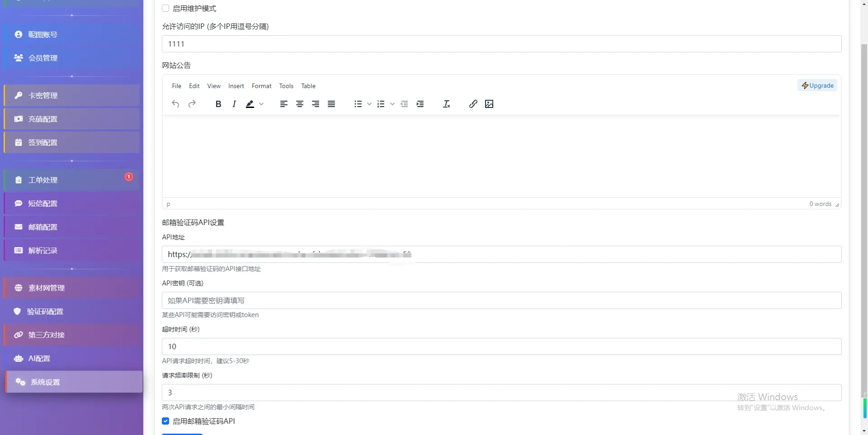Click the API密钥 input field
This screenshot has width=868, height=435.
click(x=501, y=300)
